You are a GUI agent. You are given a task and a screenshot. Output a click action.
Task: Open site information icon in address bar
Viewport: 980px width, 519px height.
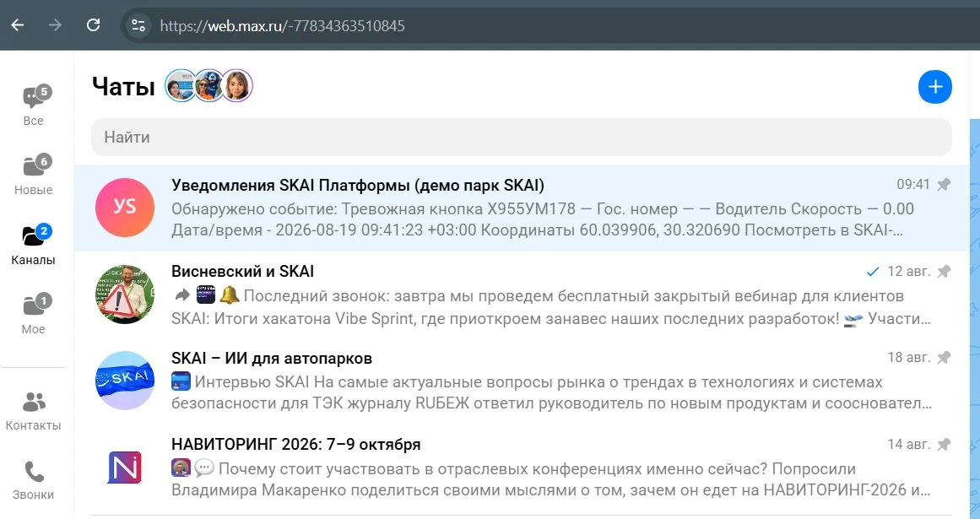[x=138, y=25]
